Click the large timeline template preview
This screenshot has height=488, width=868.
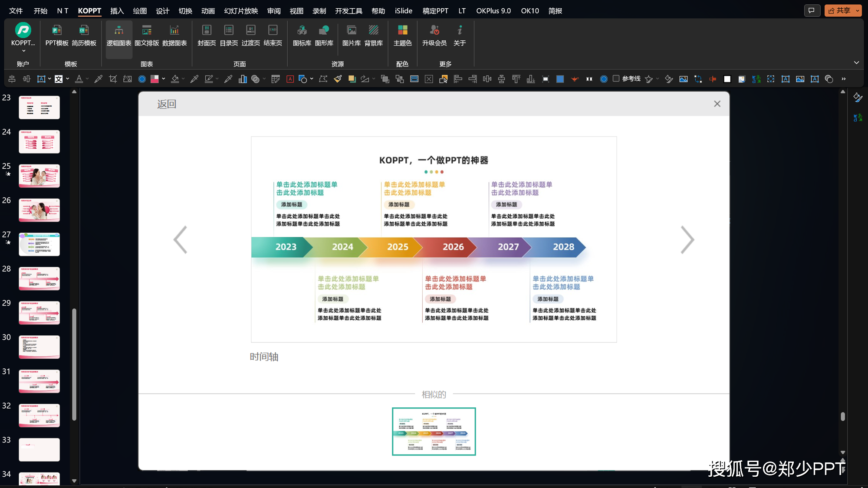(x=434, y=239)
